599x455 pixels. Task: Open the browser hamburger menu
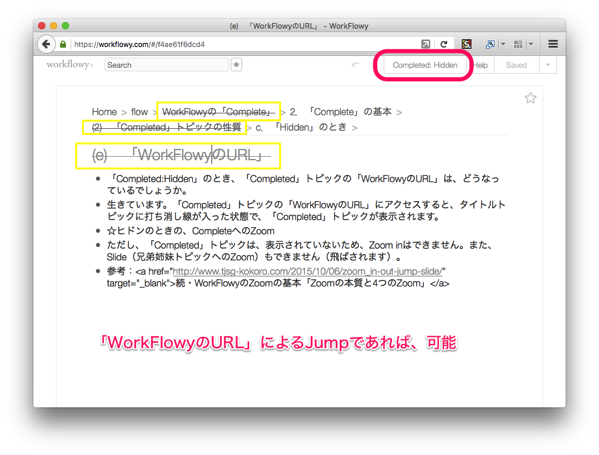tap(553, 44)
